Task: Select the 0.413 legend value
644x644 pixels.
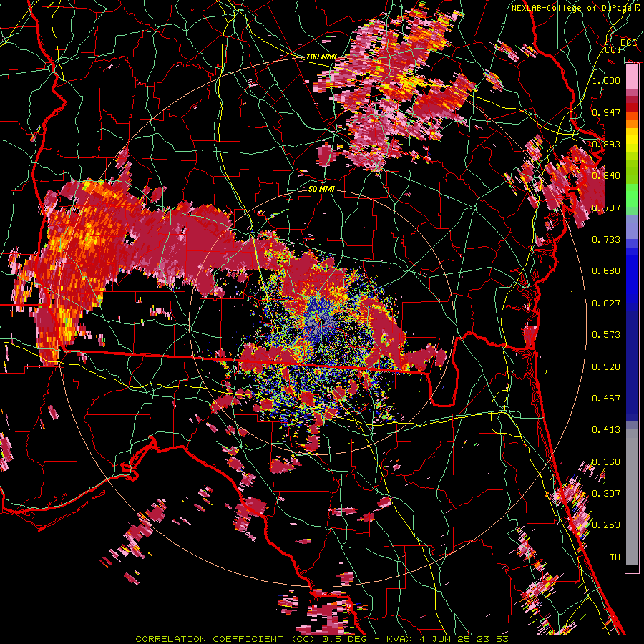Action: tap(606, 429)
